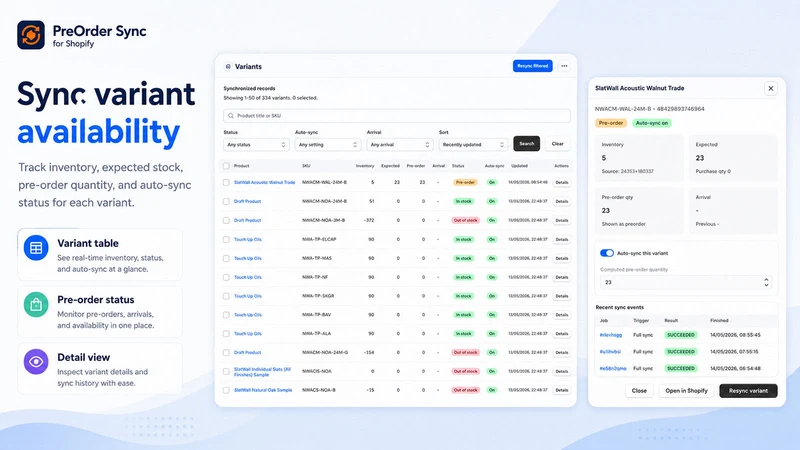Image resolution: width=800 pixels, height=450 pixels.
Task: Click the Pre-order badge in detail panel
Action: 611,123
